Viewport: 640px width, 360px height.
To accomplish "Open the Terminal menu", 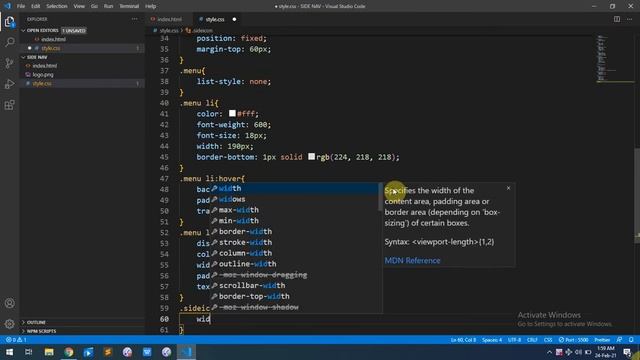I will 129,6.
